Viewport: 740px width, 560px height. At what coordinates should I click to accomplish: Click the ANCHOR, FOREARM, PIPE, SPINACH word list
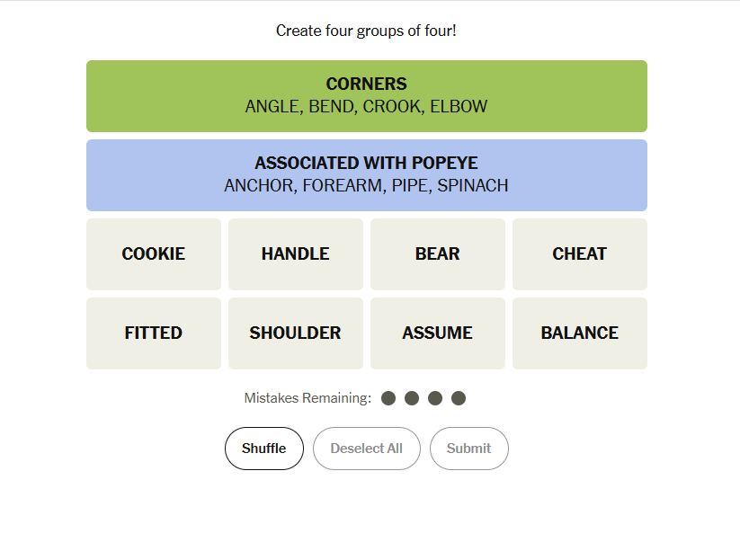pyautogui.click(x=367, y=186)
